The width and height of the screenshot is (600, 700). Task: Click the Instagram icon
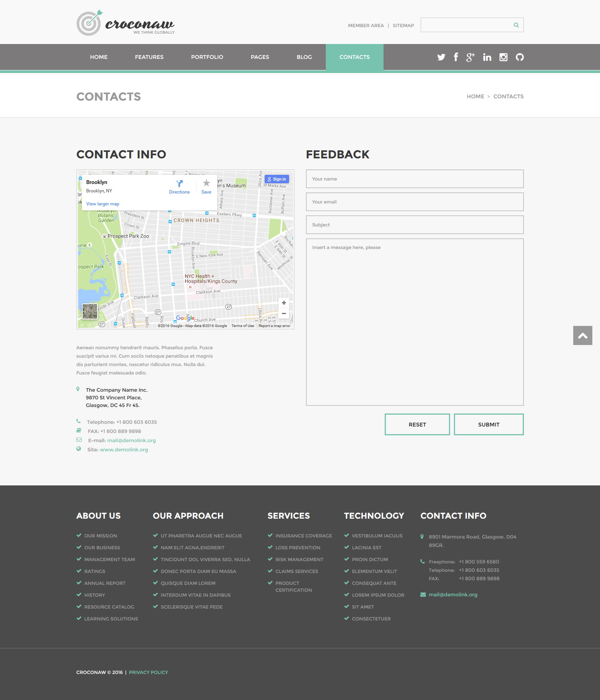click(503, 57)
